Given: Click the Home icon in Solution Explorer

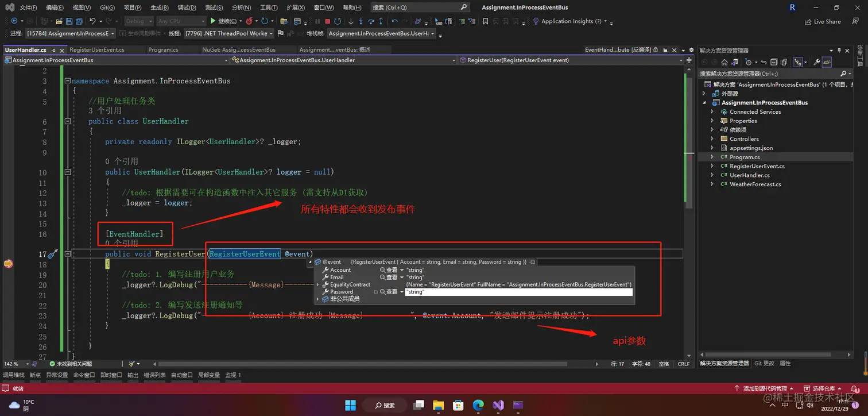Looking at the screenshot, I should [724, 62].
